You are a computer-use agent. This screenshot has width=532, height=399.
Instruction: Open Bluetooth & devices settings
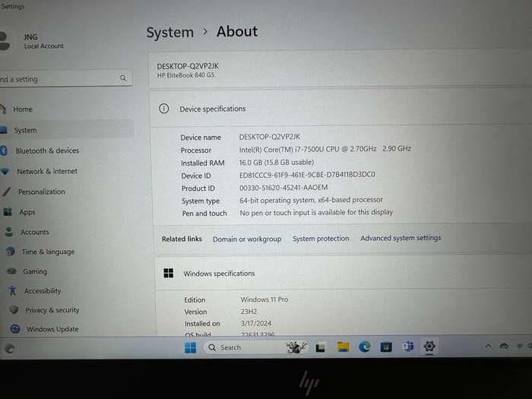coord(47,150)
